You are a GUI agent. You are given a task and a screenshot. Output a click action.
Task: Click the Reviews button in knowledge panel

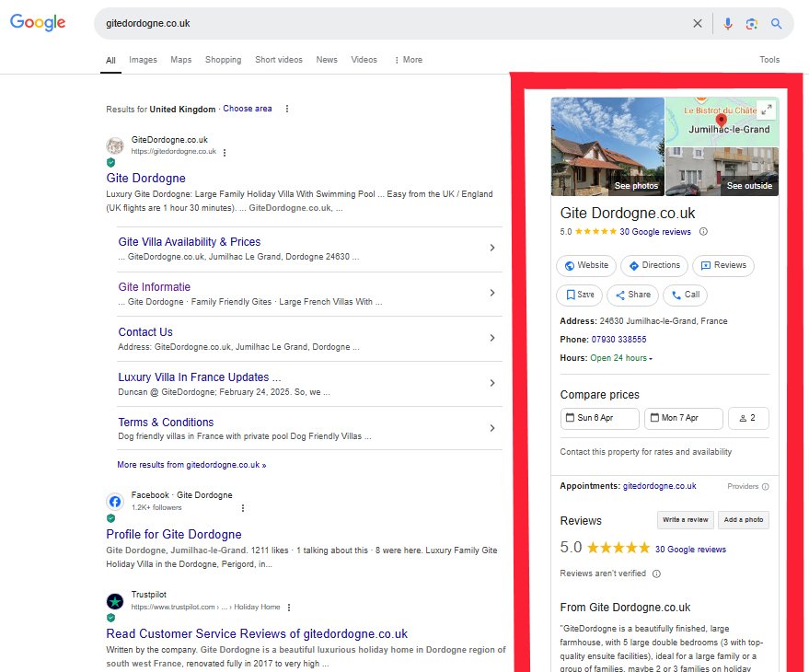tap(723, 265)
